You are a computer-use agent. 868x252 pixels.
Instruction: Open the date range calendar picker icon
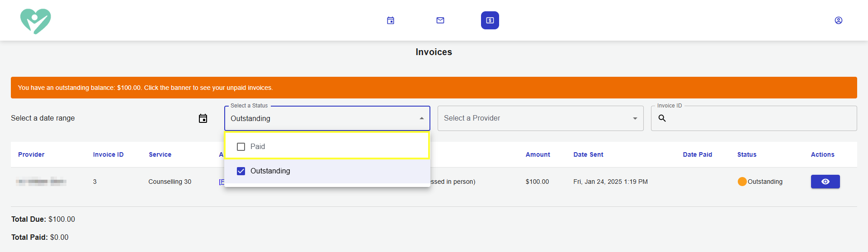point(203,118)
